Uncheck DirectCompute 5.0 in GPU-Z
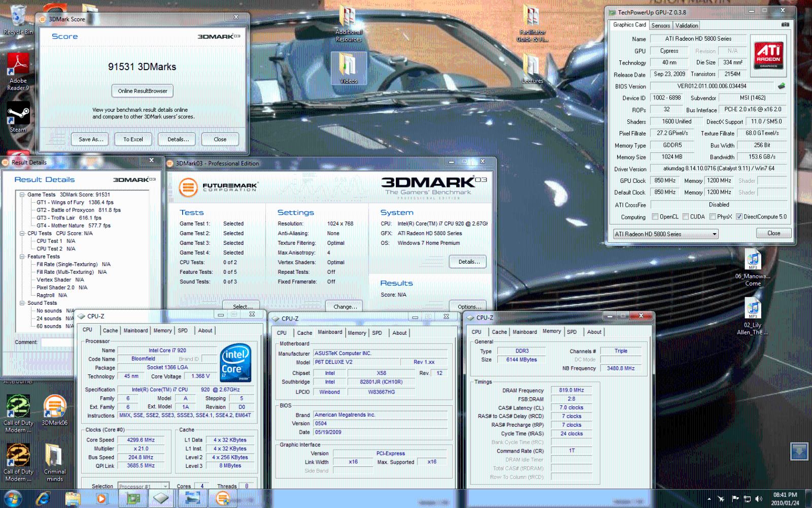812x508 pixels. [x=739, y=216]
